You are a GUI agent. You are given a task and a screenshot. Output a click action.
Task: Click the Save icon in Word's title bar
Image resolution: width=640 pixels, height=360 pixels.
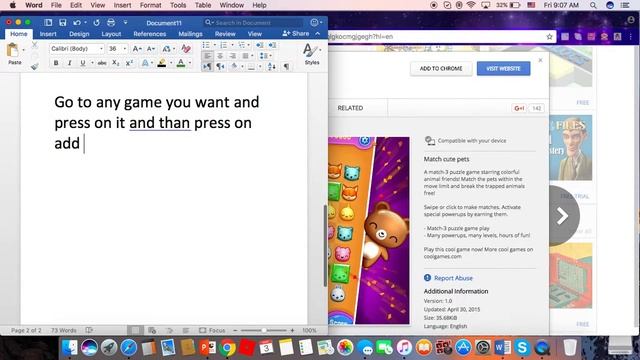pyautogui.click(x=62, y=22)
